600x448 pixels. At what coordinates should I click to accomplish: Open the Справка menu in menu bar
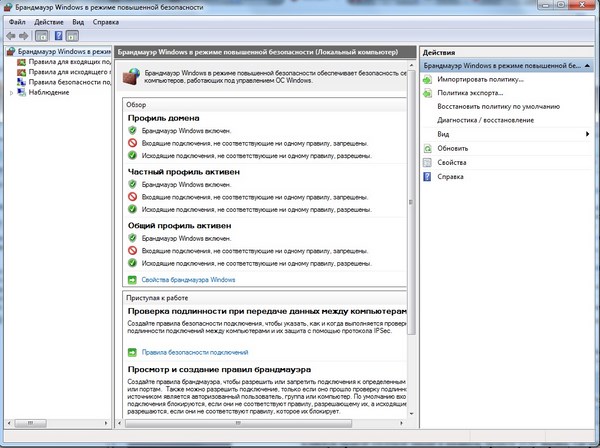(x=106, y=22)
